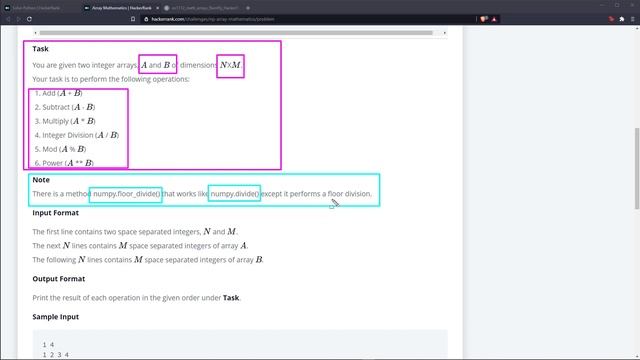640x360 pixels.
Task: Click the 'Input Format' heading
Action: pyautogui.click(x=56, y=213)
